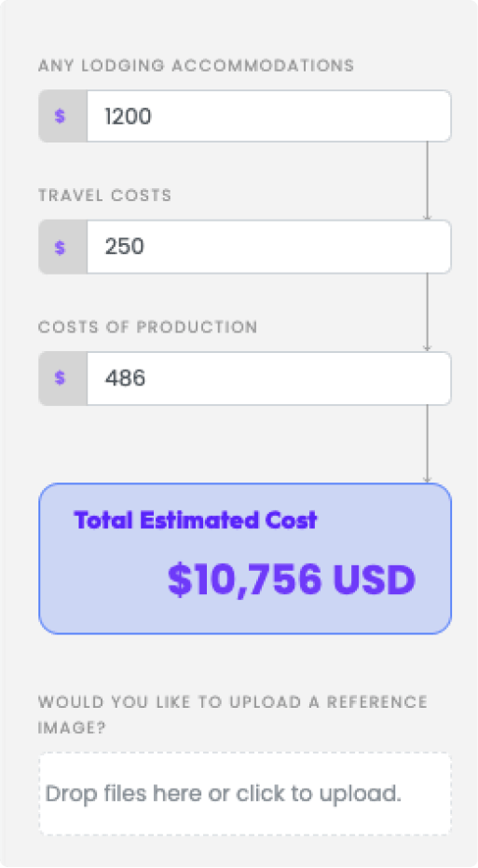Click the dollar icon beside the 1200 value
478x868 pixels.
[60, 116]
